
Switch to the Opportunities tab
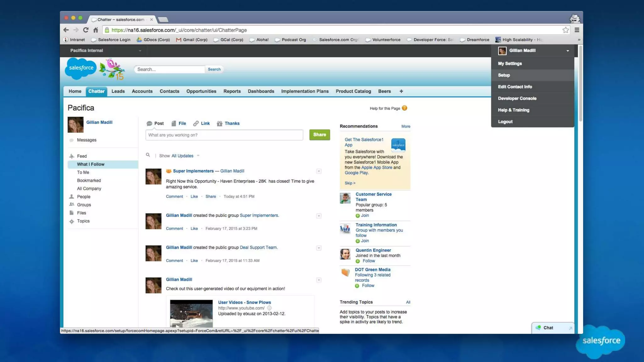click(201, 91)
